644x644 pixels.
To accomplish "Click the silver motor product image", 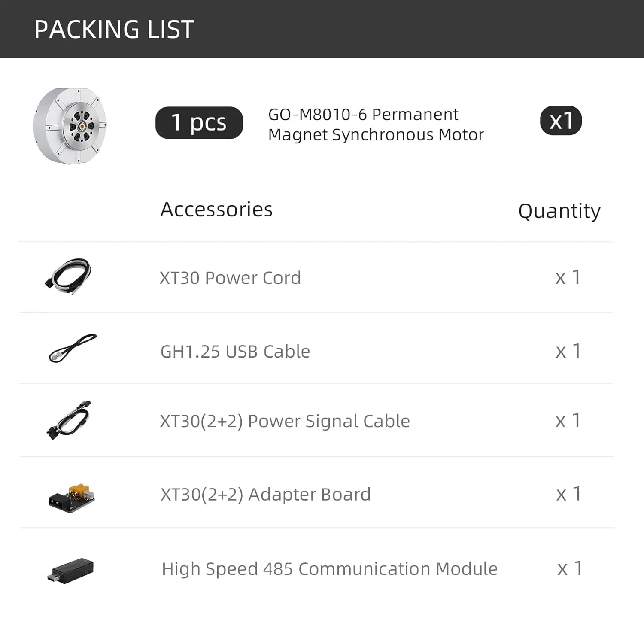I will (70, 126).
